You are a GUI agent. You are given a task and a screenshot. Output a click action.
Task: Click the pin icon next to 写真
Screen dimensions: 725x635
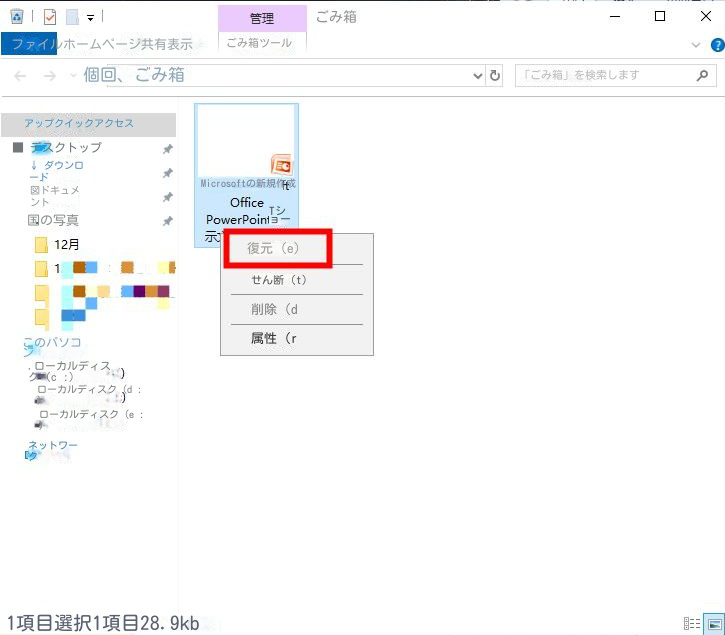coord(167,221)
